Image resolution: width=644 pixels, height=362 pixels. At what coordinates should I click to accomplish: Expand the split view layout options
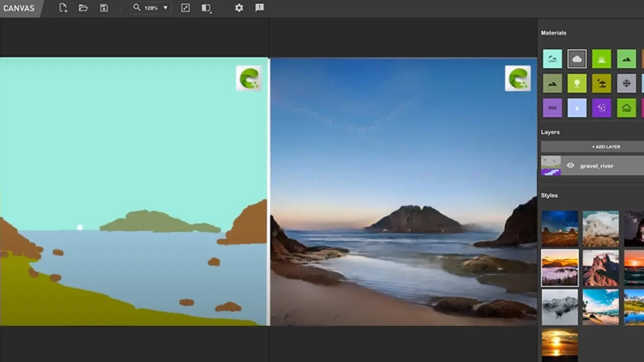click(206, 8)
